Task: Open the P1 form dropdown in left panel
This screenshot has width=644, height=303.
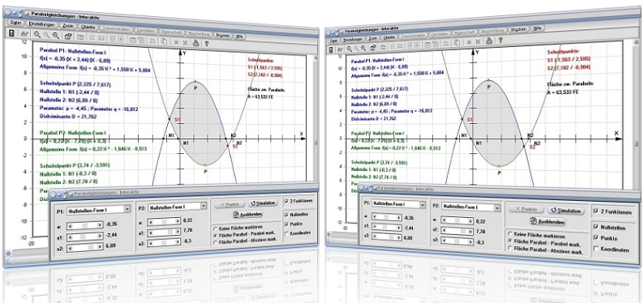Action: (127, 209)
